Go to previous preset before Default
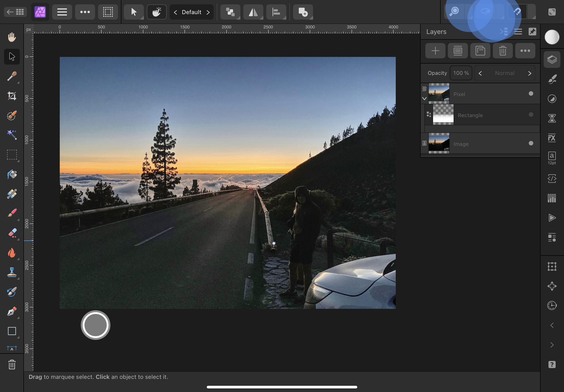Image resolution: width=564 pixels, height=392 pixels. [175, 12]
